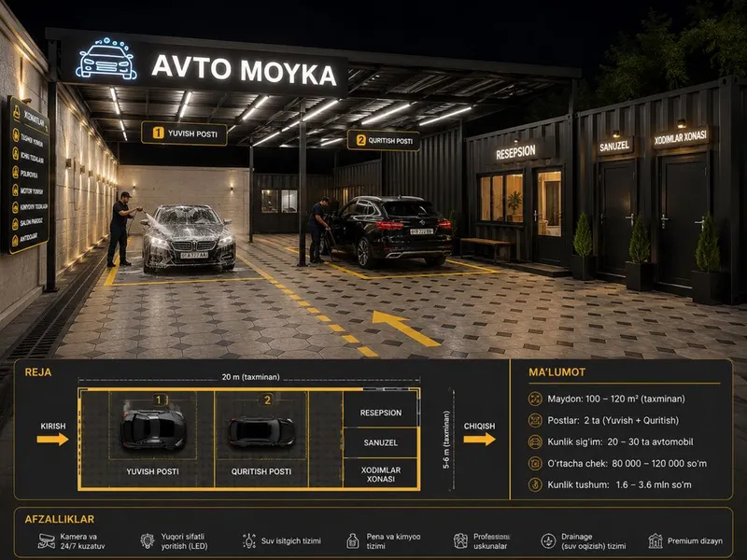Click the Kunlik sig'im car icon
Screen dimensions: 747x560
click(535, 441)
